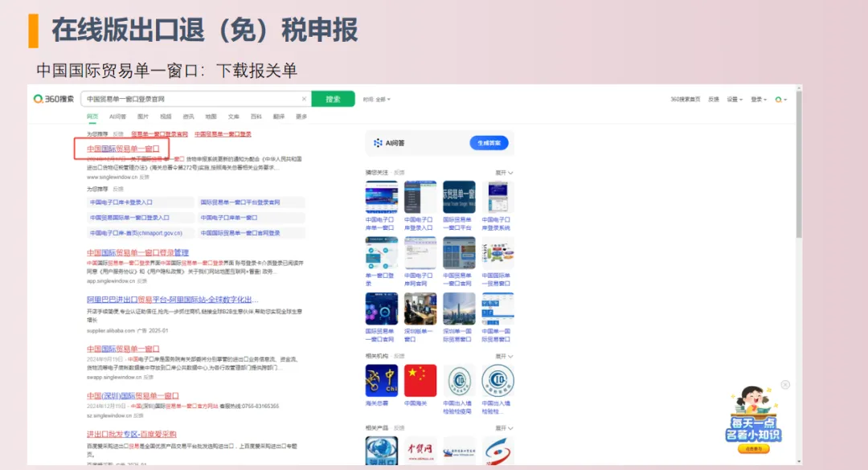Click the page vertical scrollbar thumb
The image size is (868, 470).
pyautogui.click(x=799, y=163)
